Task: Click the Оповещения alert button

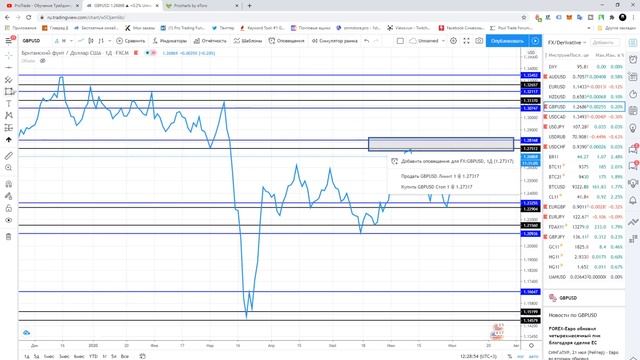Action: point(287,41)
